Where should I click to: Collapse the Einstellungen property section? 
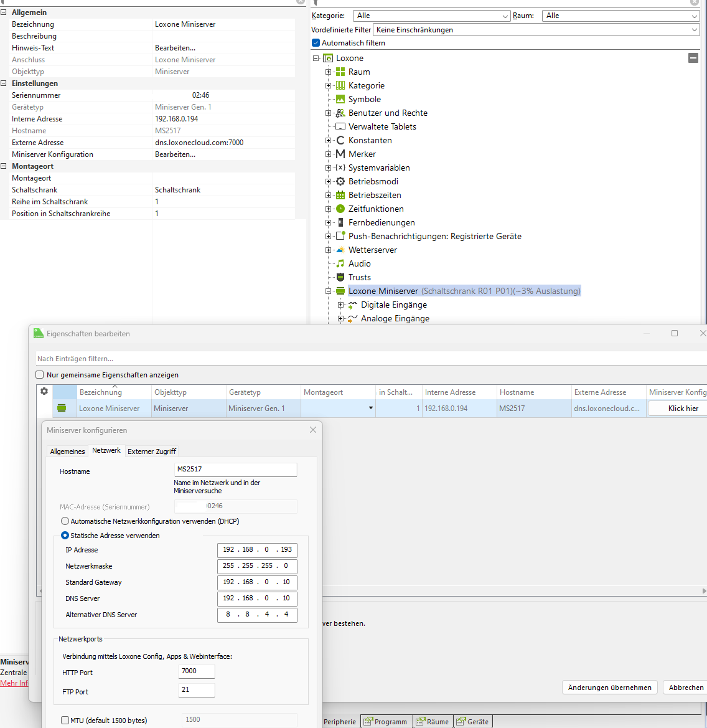[4, 83]
